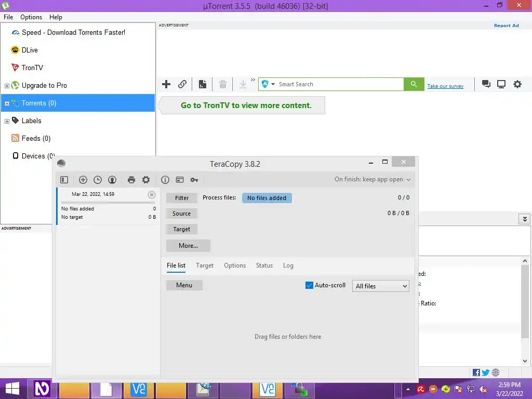The height and width of the screenshot is (399, 532).
Task: Open TeraCopy history clock icon
Action: coord(97,180)
